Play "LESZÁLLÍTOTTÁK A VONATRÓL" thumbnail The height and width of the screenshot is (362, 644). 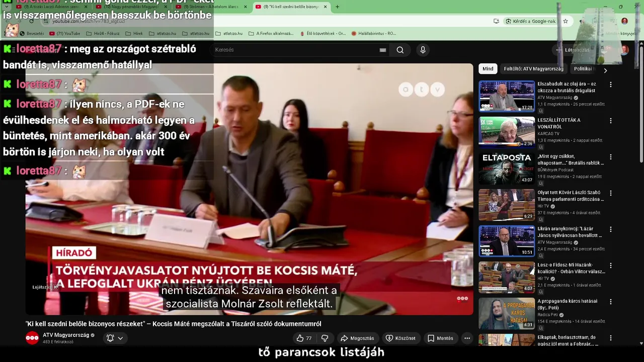(x=507, y=132)
